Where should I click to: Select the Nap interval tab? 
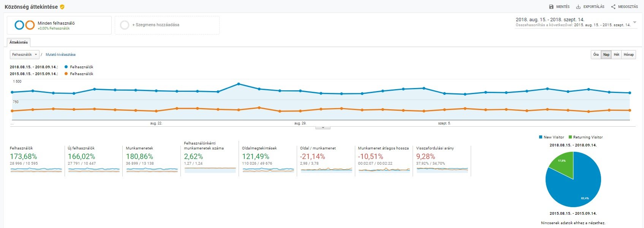(606, 55)
